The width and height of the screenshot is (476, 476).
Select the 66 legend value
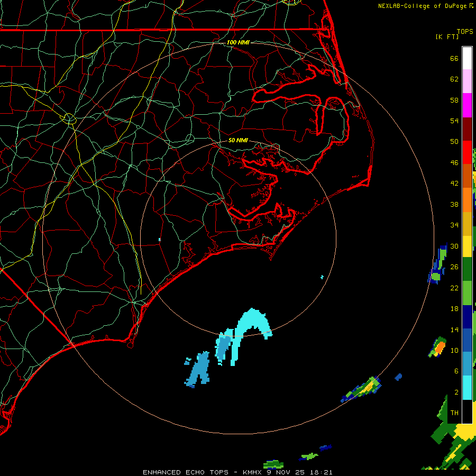pyautogui.click(x=454, y=58)
